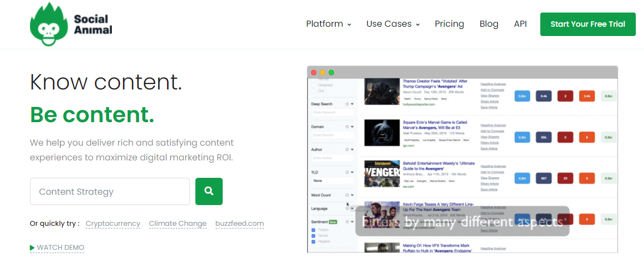Toggle the Positive sentiment checkbox
Screen dimensions: 644x276
[x=313, y=230]
